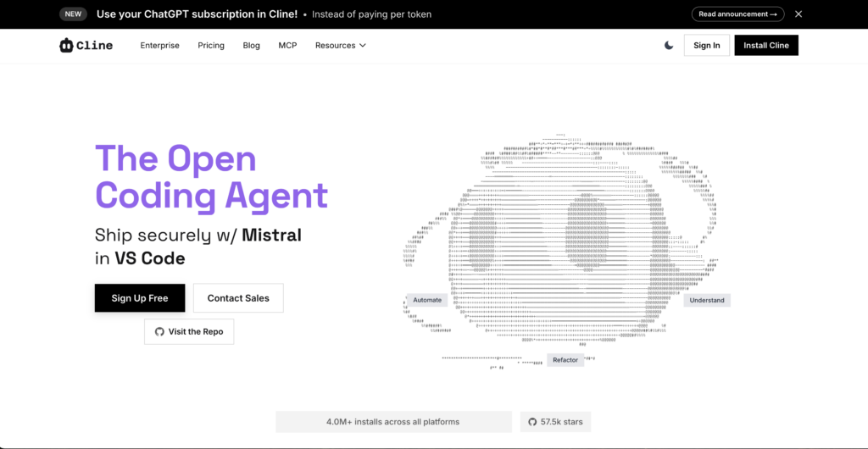Screen dimensions: 868x449
Task: Select the Automate tag on the graphic
Action: pos(427,300)
